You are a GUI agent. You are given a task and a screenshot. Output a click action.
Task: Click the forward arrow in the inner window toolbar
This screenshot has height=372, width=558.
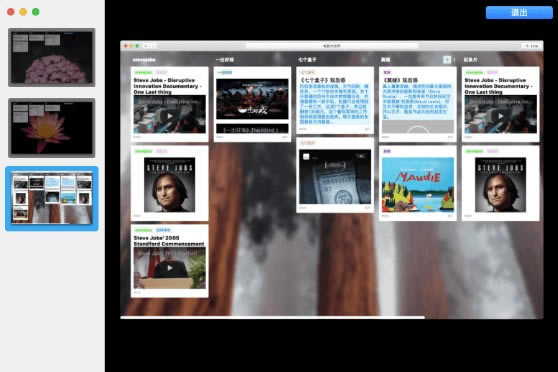(x=153, y=46)
